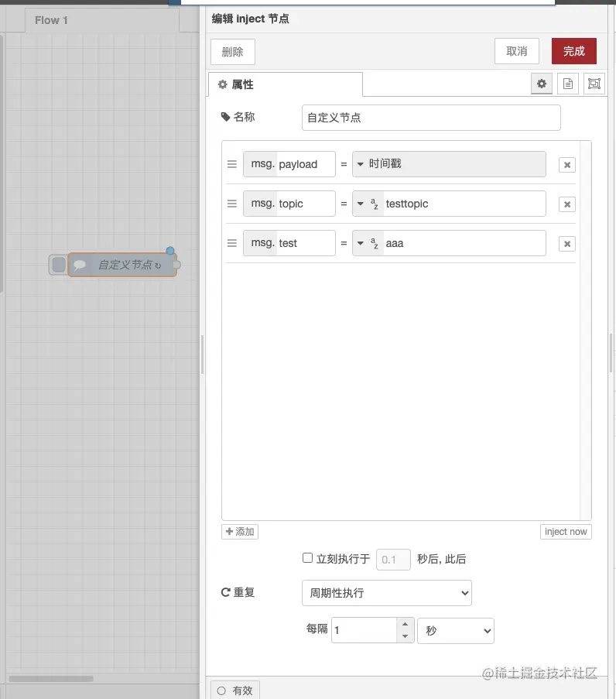Edit the 名称 name input field
Image resolution: width=616 pixels, height=699 pixels.
pyautogui.click(x=431, y=118)
